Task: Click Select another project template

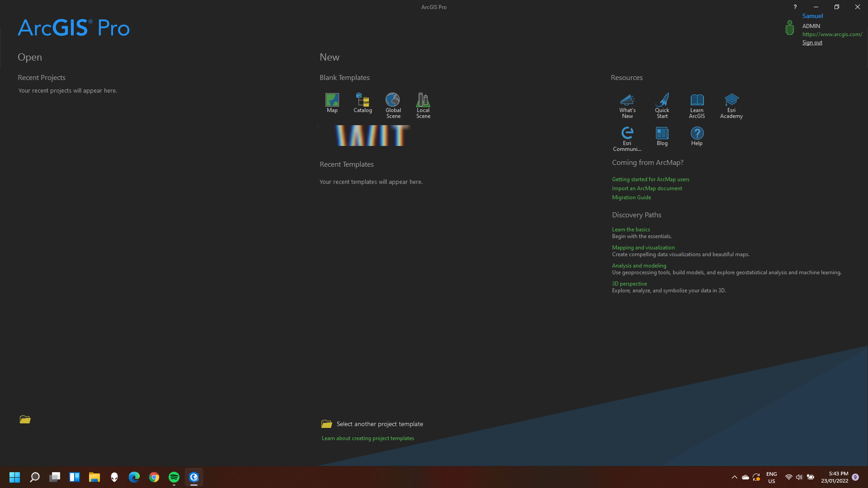Action: tap(379, 424)
